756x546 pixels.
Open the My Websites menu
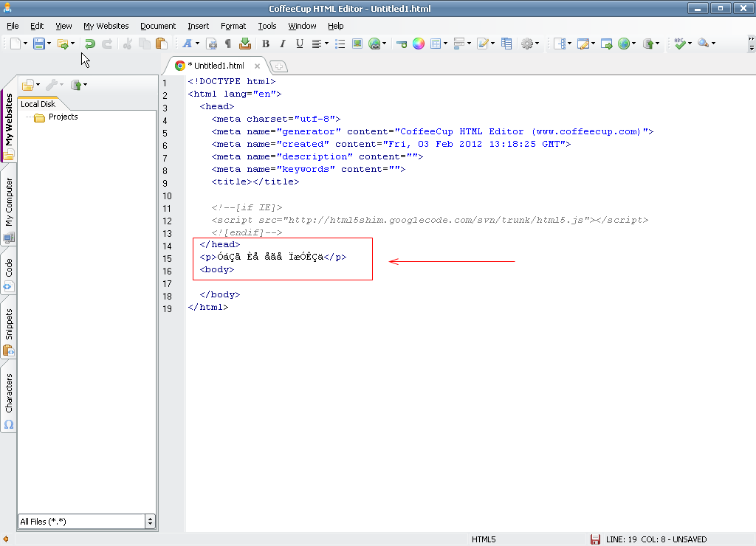106,26
